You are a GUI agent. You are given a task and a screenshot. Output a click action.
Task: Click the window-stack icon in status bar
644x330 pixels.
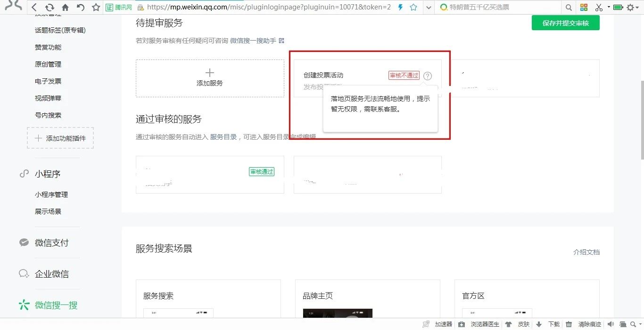point(623,324)
